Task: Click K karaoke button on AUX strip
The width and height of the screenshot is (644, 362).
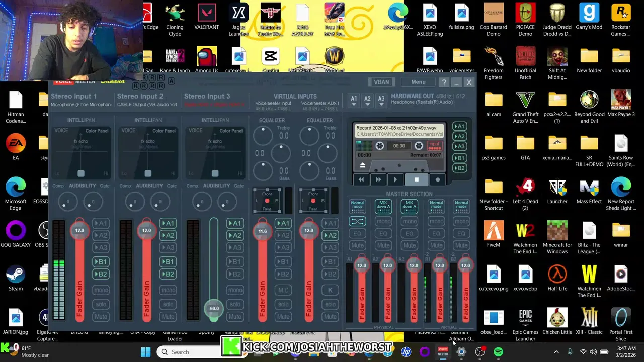Action: (330, 290)
